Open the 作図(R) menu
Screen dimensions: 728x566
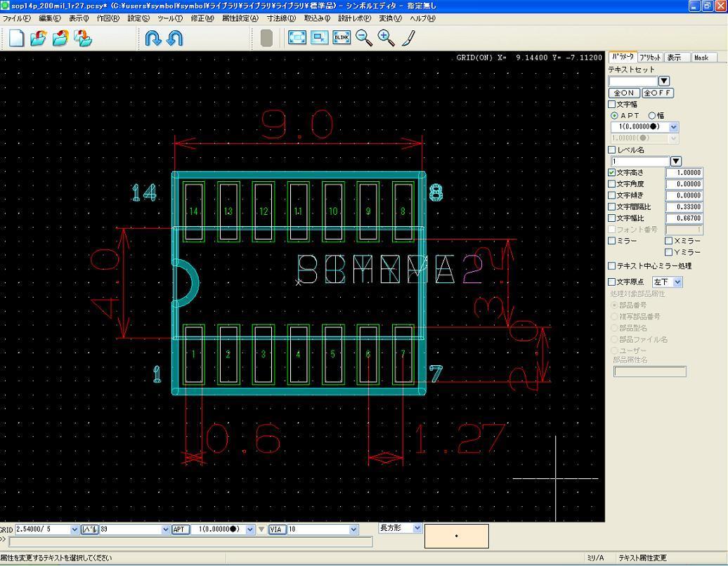click(x=108, y=18)
